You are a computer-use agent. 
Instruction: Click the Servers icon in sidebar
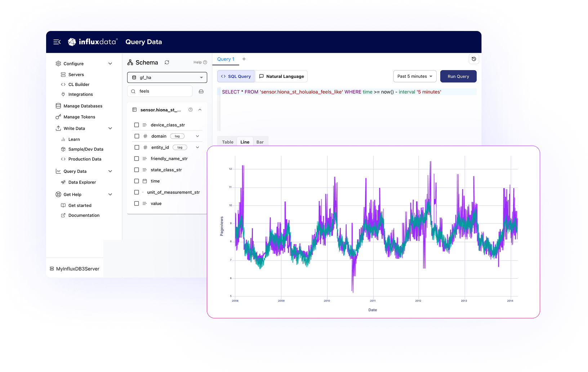click(x=63, y=75)
